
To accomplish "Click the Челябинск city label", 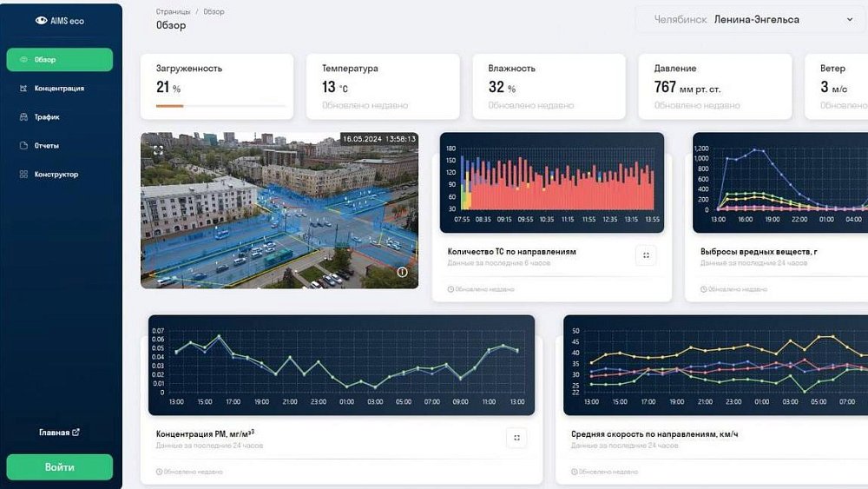I will (x=681, y=19).
